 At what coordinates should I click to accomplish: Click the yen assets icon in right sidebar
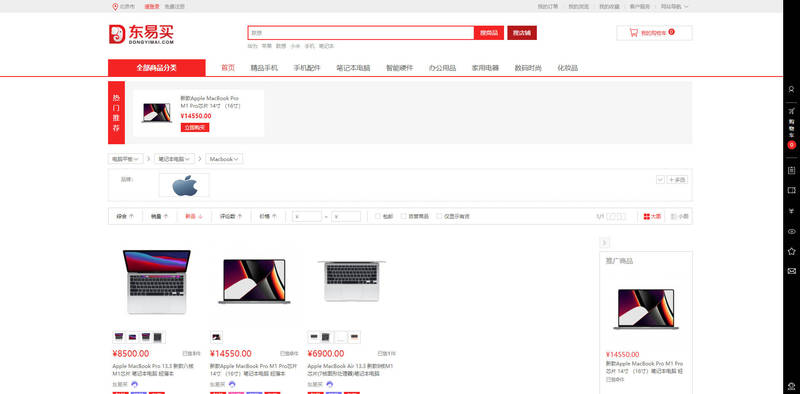click(791, 211)
